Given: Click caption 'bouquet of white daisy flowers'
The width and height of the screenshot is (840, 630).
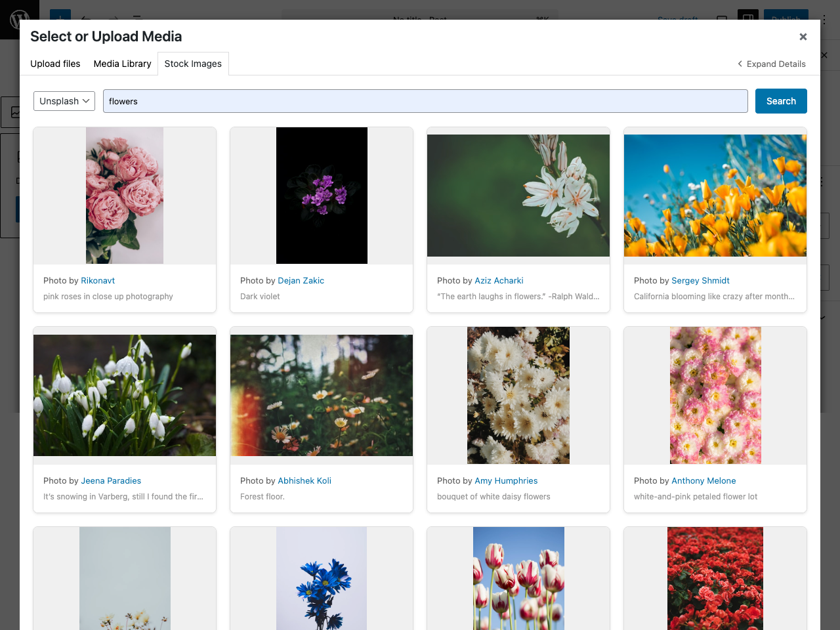Looking at the screenshot, I should click(x=493, y=497).
